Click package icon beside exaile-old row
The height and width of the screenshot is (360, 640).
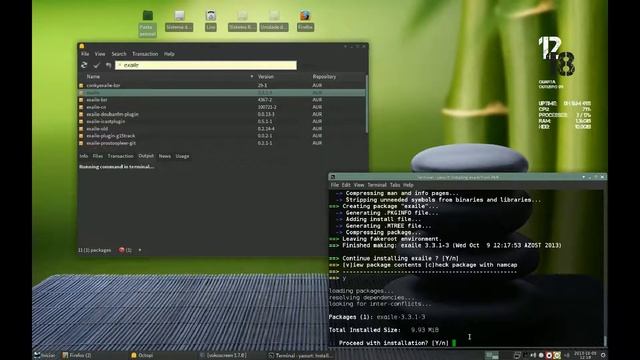[x=81, y=129]
